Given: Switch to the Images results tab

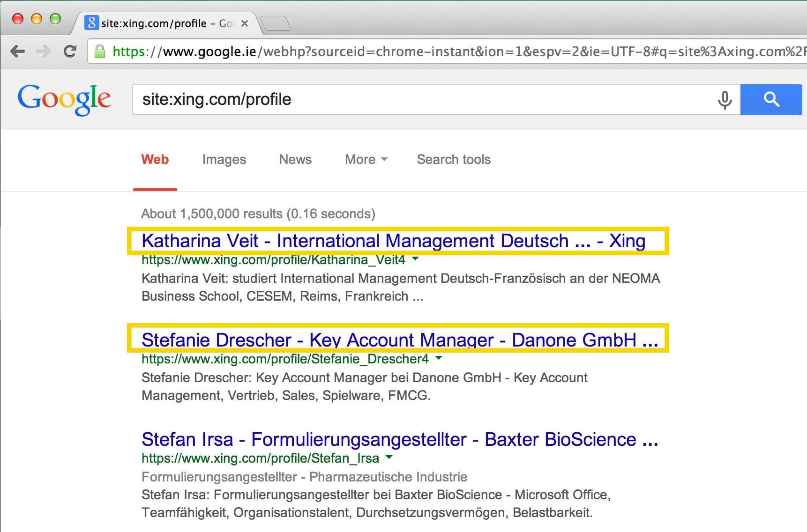Looking at the screenshot, I should [224, 160].
